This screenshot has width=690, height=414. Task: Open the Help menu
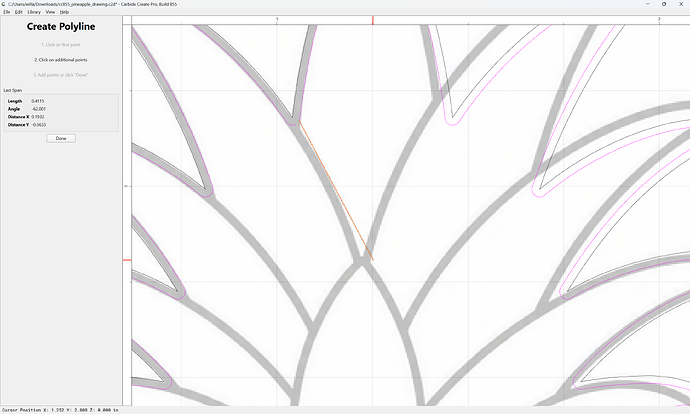64,12
